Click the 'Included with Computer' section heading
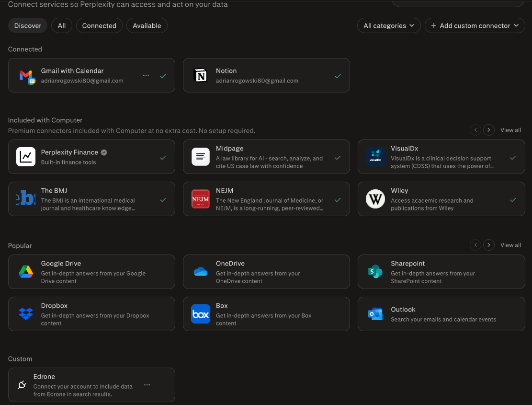The height and width of the screenshot is (405, 532). [45, 120]
